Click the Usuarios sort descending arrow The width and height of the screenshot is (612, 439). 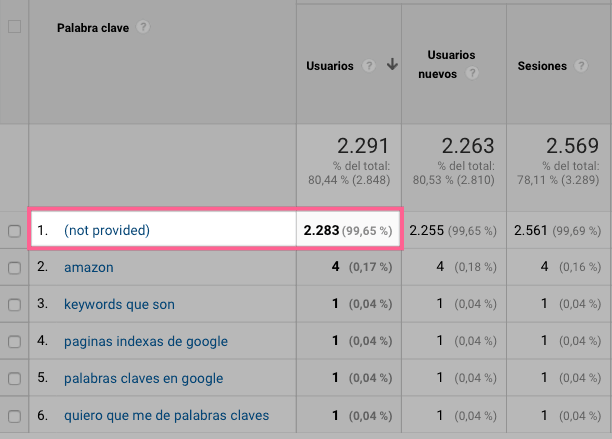tap(392, 66)
